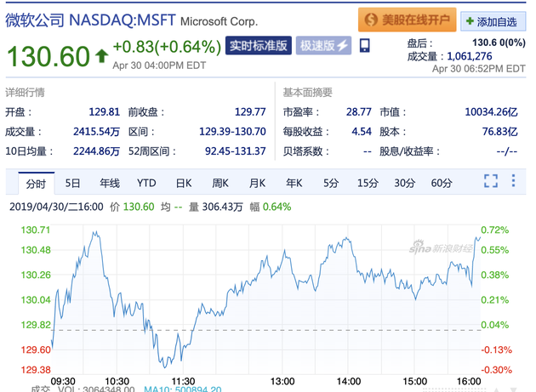This screenshot has height=392, width=536.
Task: Click the day range 129.39-130.70
Action: tap(232, 132)
